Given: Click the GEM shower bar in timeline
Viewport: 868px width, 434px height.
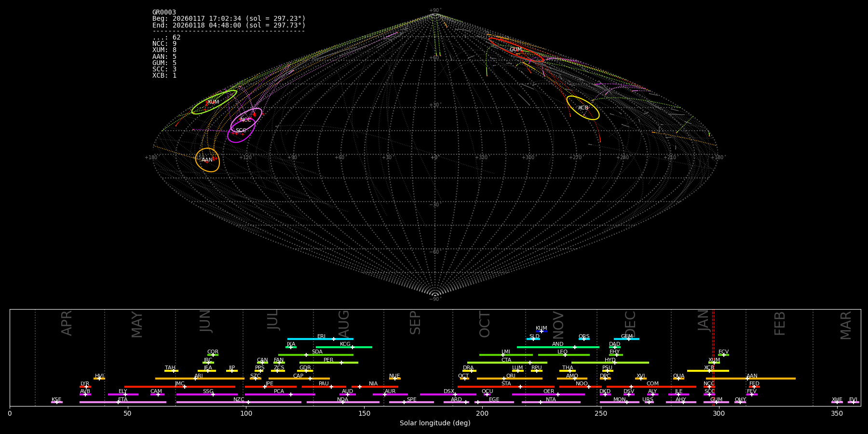Looking at the screenshot, I should (626, 339).
